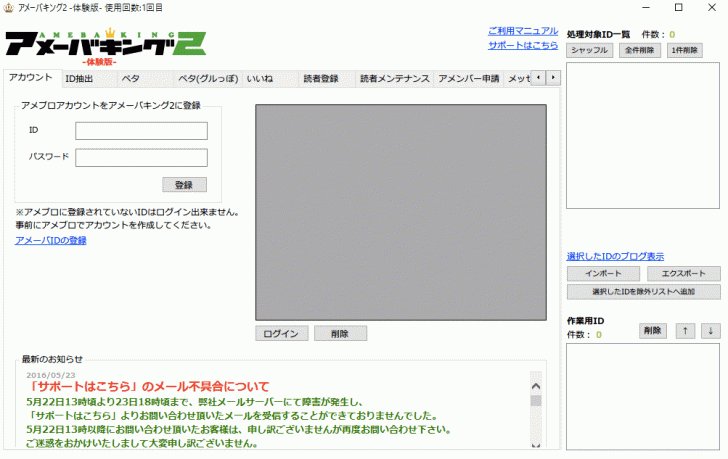
Task: Move the working ID up with ↑
Action: 686,331
